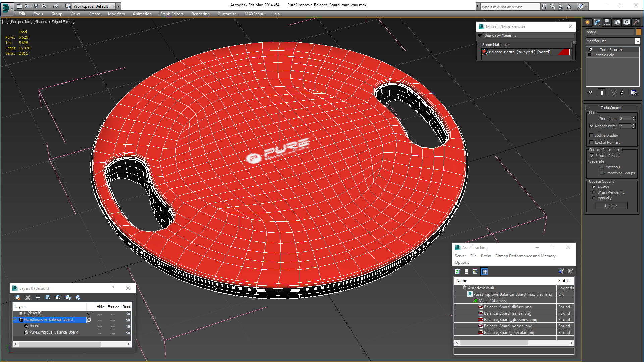This screenshot has width=644, height=362.
Task: Open the Graph Editors menu
Action: click(x=171, y=14)
